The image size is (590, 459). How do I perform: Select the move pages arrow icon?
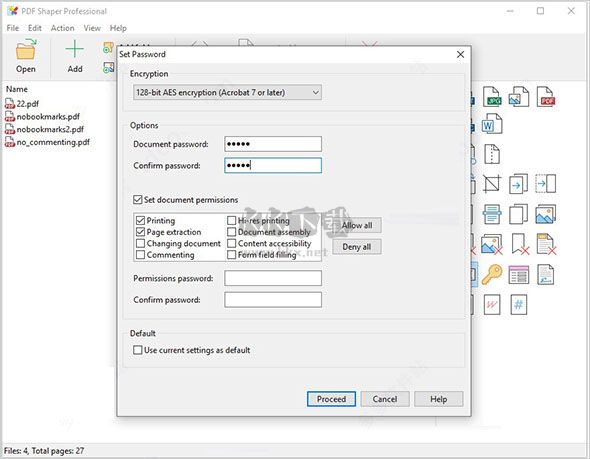(519, 184)
